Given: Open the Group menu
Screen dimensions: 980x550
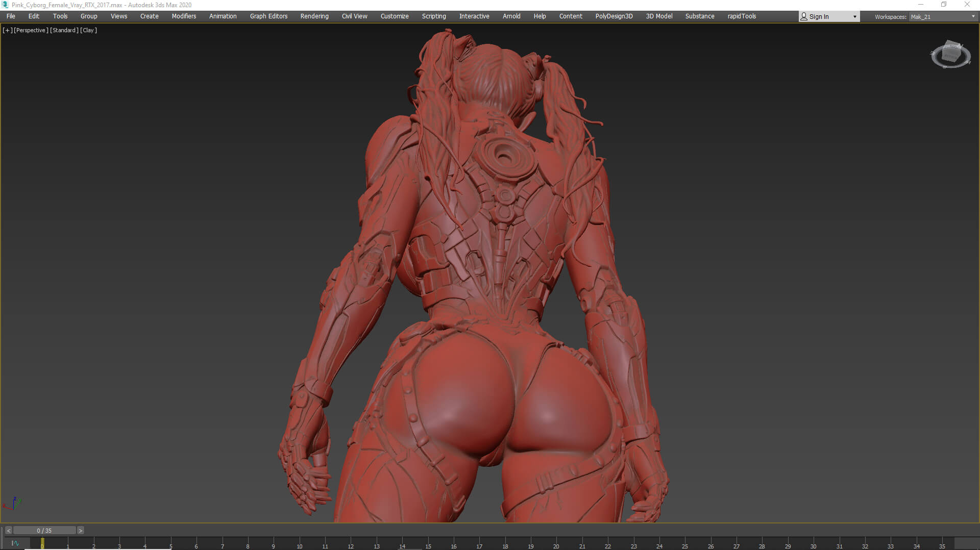Looking at the screenshot, I should (x=89, y=16).
